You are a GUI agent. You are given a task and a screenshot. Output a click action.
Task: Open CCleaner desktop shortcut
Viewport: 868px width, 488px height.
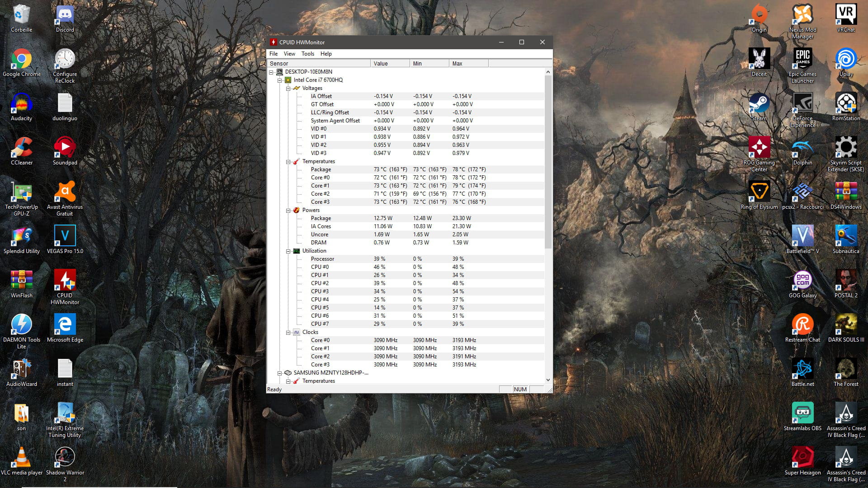[x=22, y=151]
